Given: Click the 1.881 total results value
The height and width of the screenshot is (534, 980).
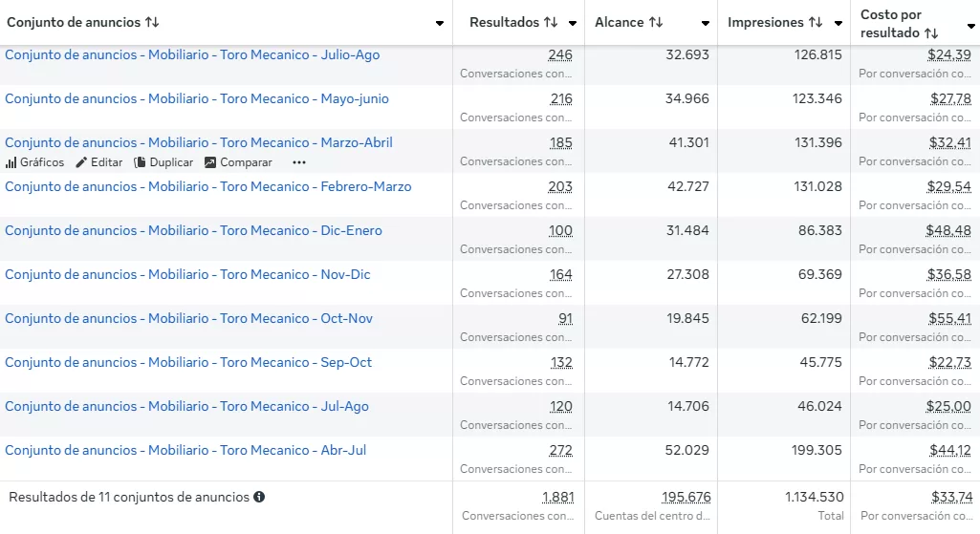Looking at the screenshot, I should coord(557,497).
